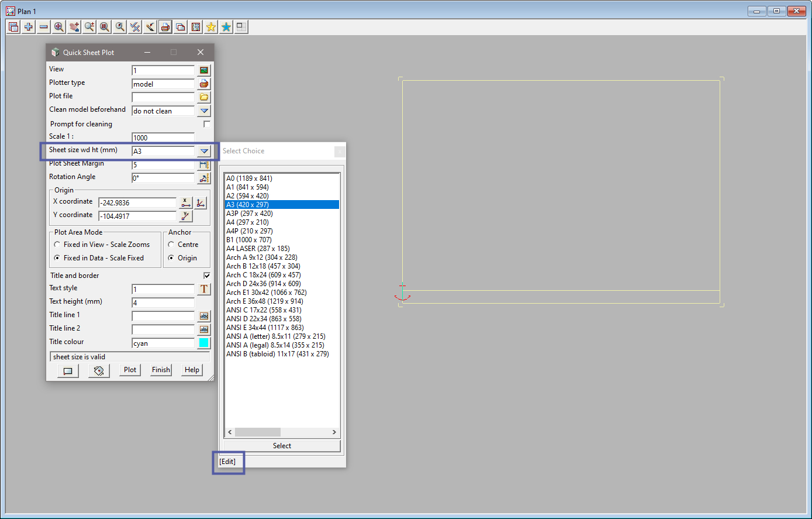Screen dimensions: 812x519
Task: Choose ANSI D 22x34 sheet size
Action: pos(264,319)
